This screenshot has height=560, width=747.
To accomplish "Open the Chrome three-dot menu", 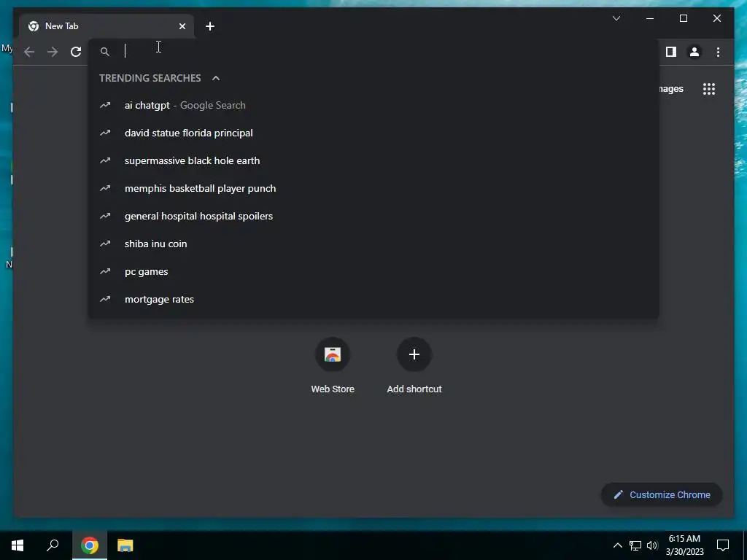I will pyautogui.click(x=718, y=52).
